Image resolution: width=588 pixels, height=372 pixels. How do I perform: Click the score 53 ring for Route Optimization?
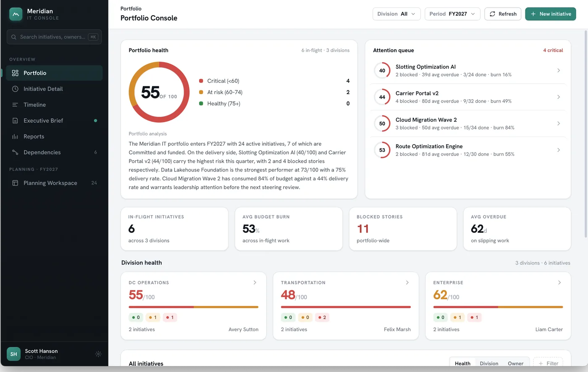coord(382,150)
